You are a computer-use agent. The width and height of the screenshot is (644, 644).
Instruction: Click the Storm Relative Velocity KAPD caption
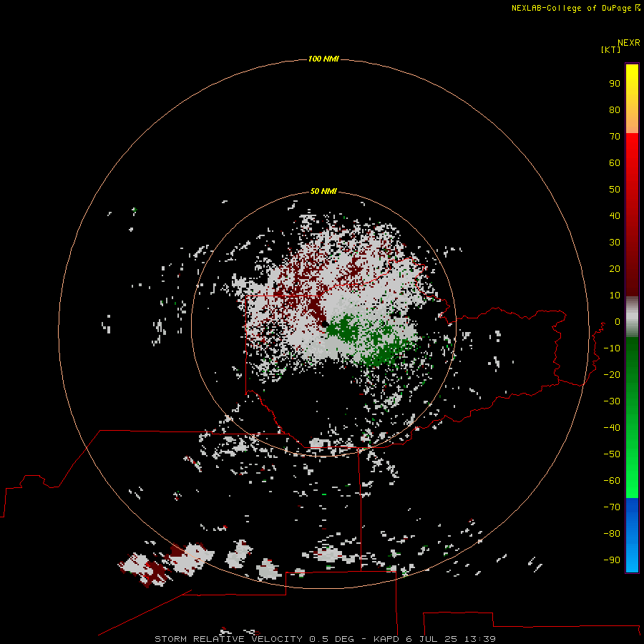pos(325,639)
